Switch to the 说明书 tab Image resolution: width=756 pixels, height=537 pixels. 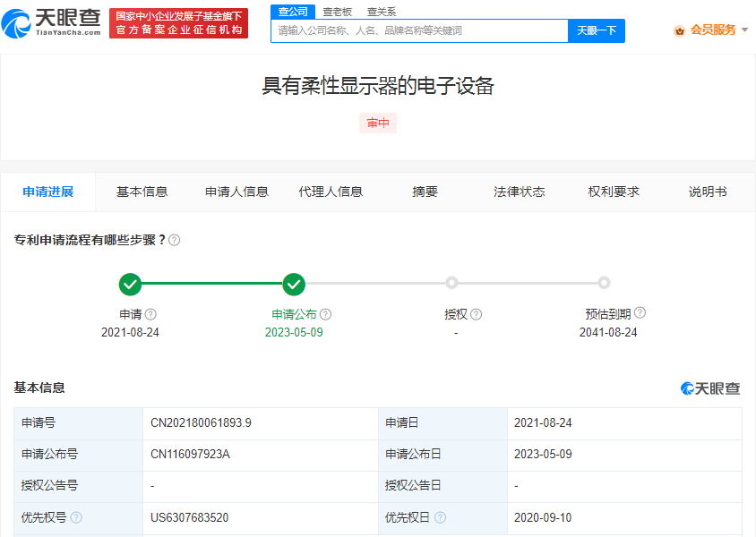708,192
